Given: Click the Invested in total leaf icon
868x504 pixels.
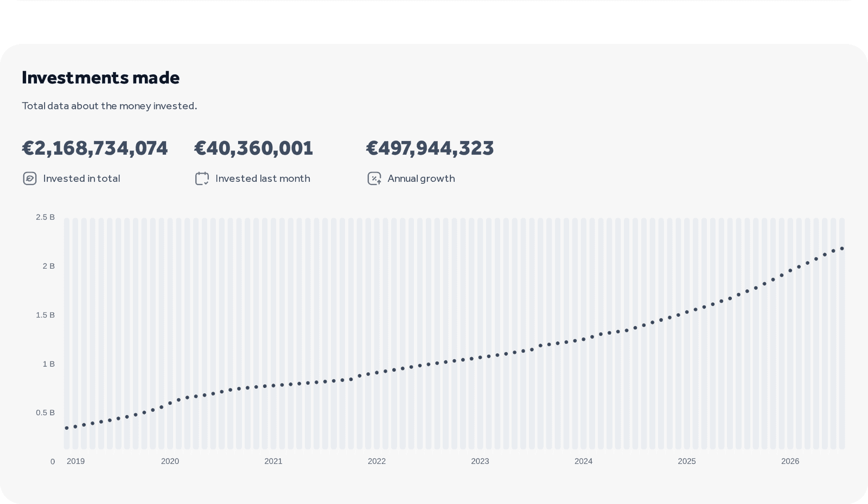Looking at the screenshot, I should pyautogui.click(x=30, y=178).
